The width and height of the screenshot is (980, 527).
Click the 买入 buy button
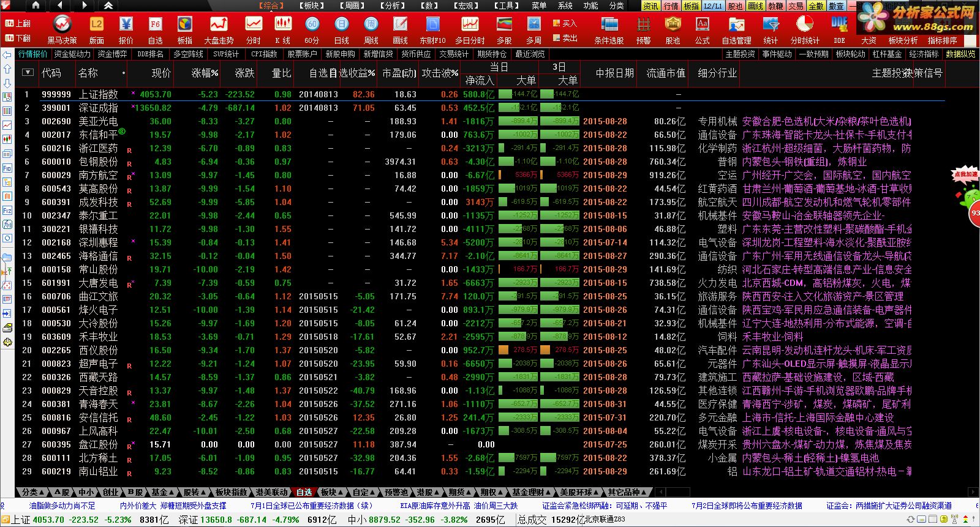pos(565,23)
